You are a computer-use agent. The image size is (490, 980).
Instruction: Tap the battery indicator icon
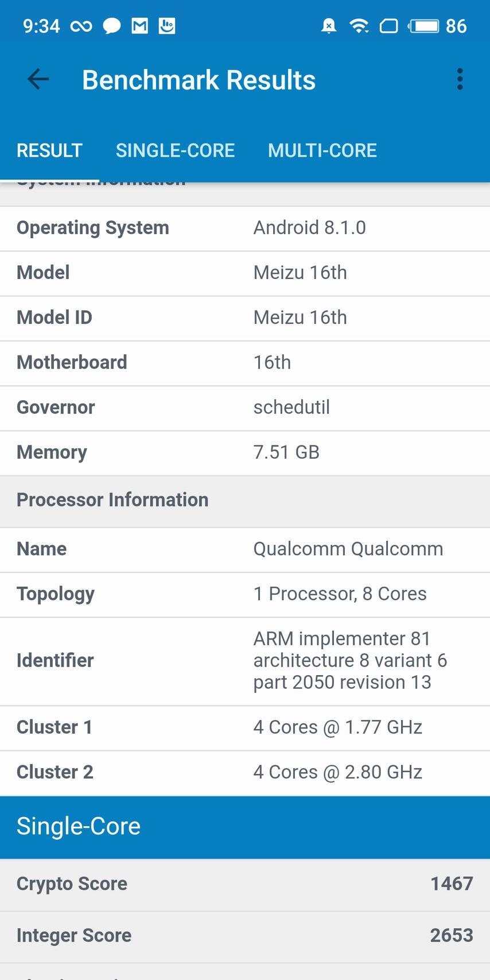pyautogui.click(x=423, y=26)
